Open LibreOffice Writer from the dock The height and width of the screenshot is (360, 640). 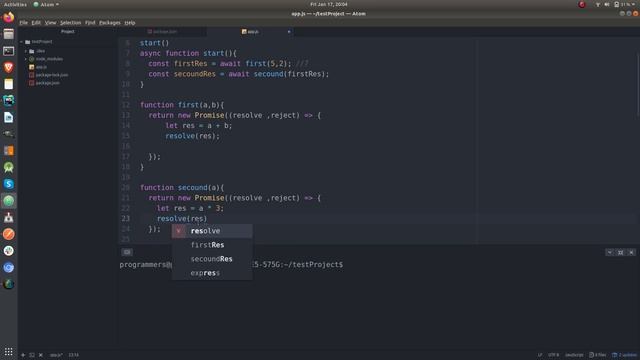coord(9,118)
